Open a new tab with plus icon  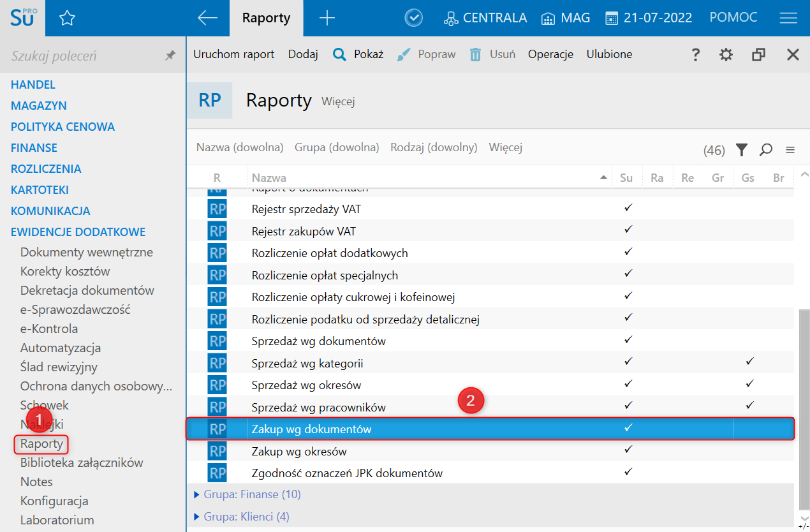coord(327,18)
